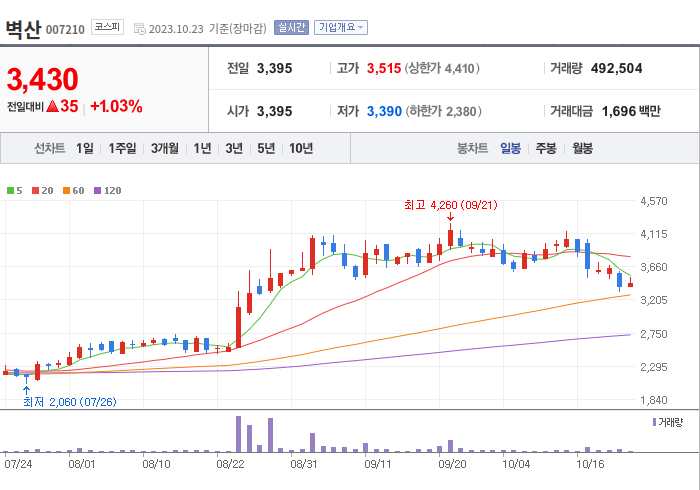
Task: Select the 3개월 line chart tab
Action: tap(165, 148)
